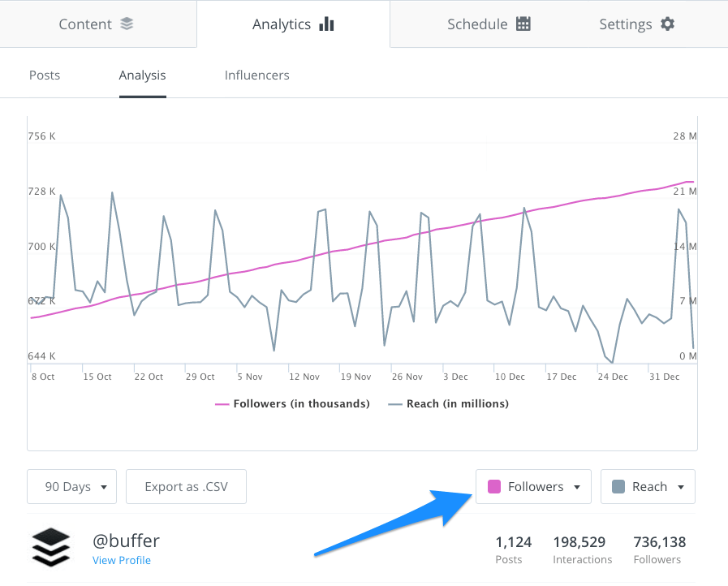
Task: Open the View Profile link
Action: click(x=122, y=560)
